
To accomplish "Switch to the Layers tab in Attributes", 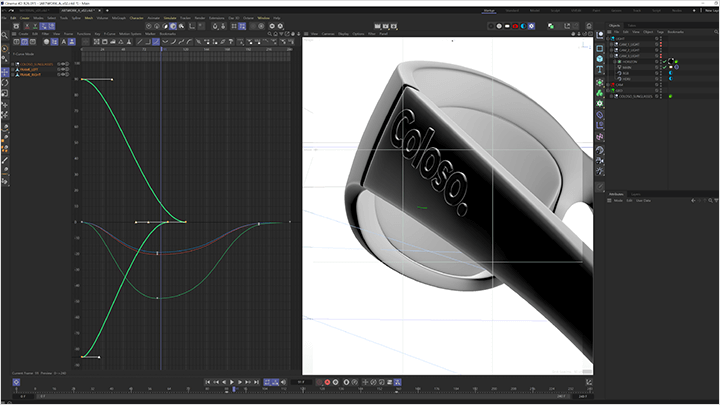I will (636, 194).
